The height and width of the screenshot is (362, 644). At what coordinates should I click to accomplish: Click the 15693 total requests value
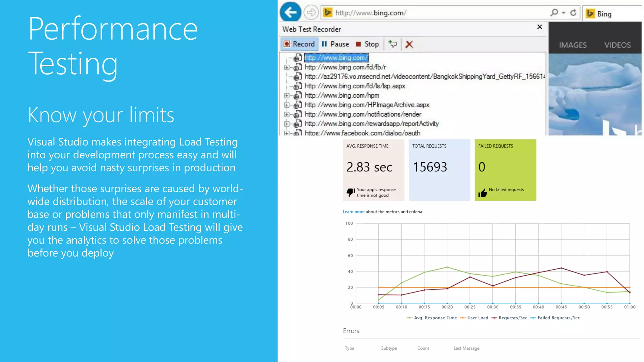[x=430, y=167]
